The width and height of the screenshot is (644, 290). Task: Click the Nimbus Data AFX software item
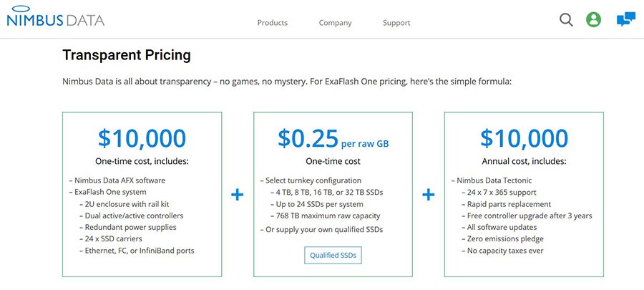point(119,180)
